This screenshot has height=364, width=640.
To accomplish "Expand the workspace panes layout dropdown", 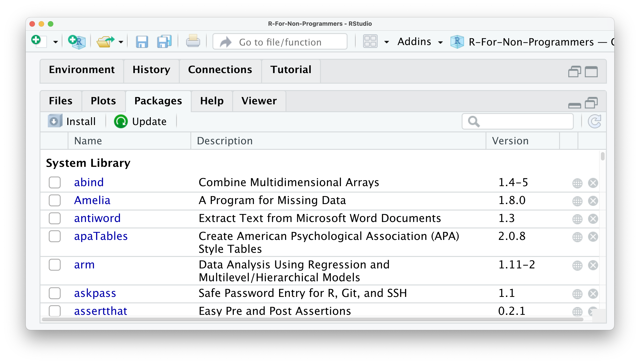I will [x=386, y=42].
